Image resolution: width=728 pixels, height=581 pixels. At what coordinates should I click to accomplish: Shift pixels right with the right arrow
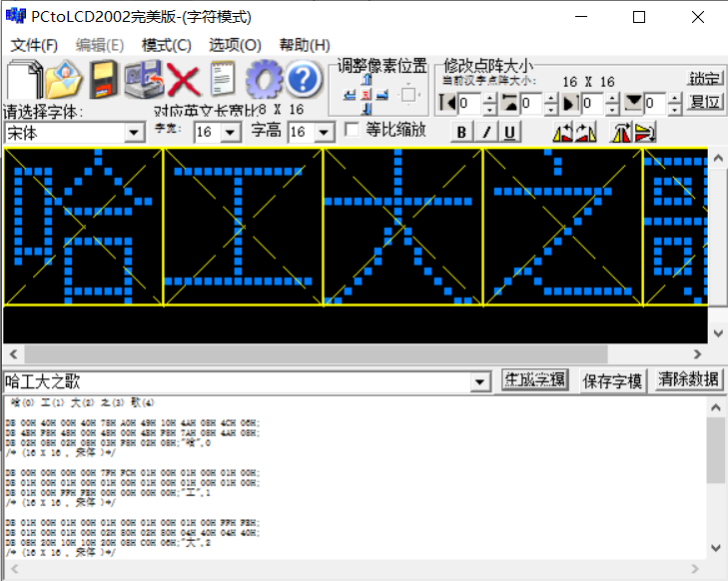382,95
